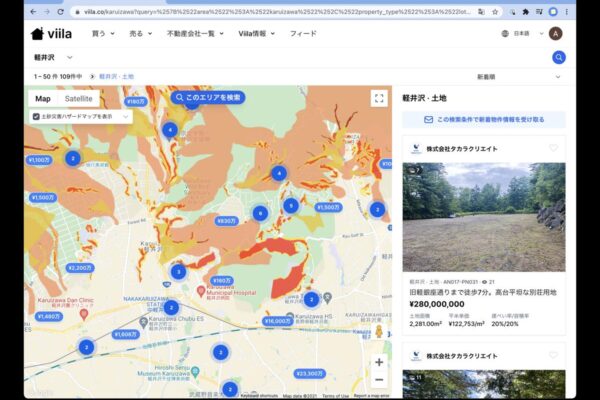Open the first property listing photo

(x=484, y=217)
